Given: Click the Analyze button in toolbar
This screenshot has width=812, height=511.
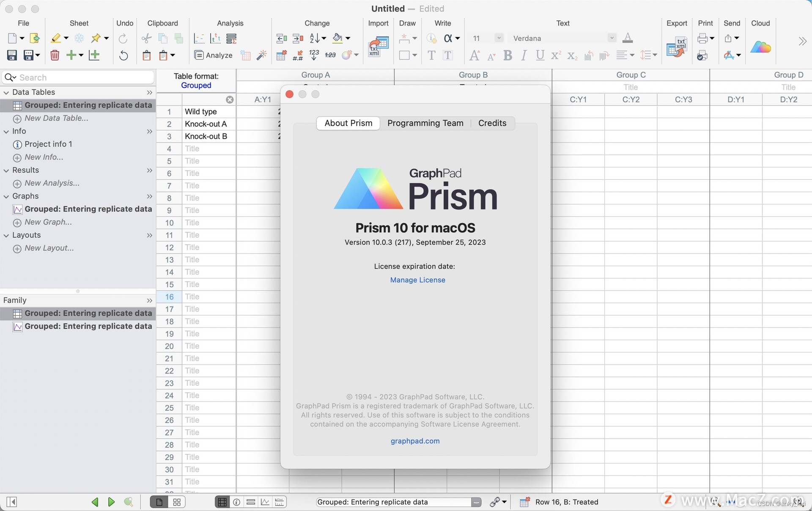Looking at the screenshot, I should [214, 55].
